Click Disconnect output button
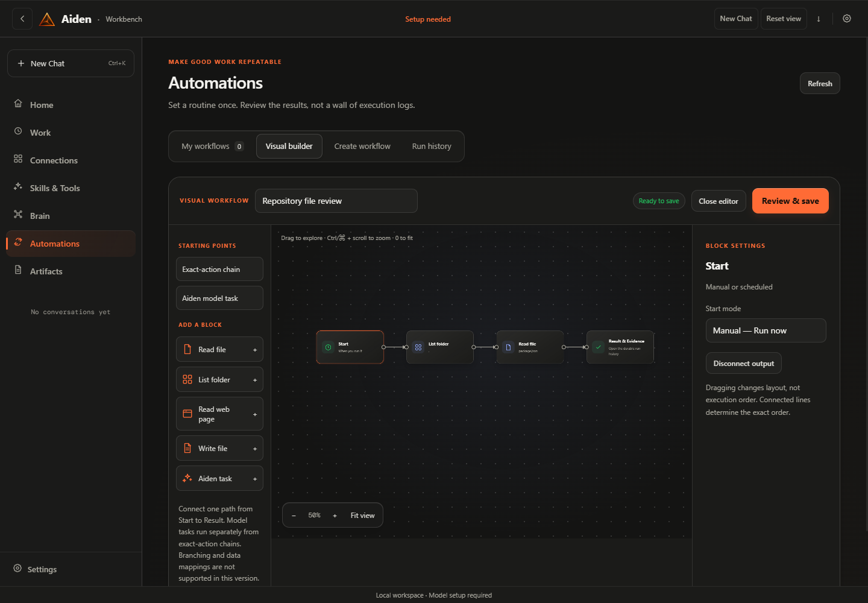The width and height of the screenshot is (868, 603). coord(744,364)
